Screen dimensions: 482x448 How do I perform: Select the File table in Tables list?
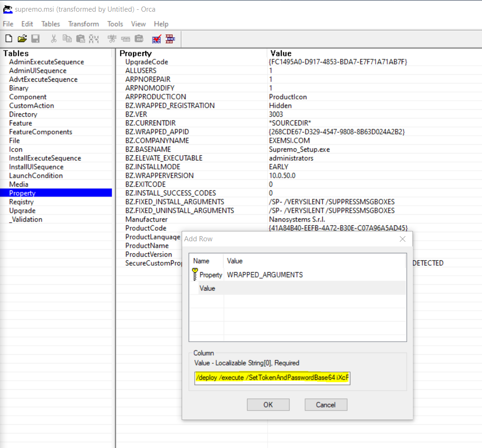(x=14, y=140)
